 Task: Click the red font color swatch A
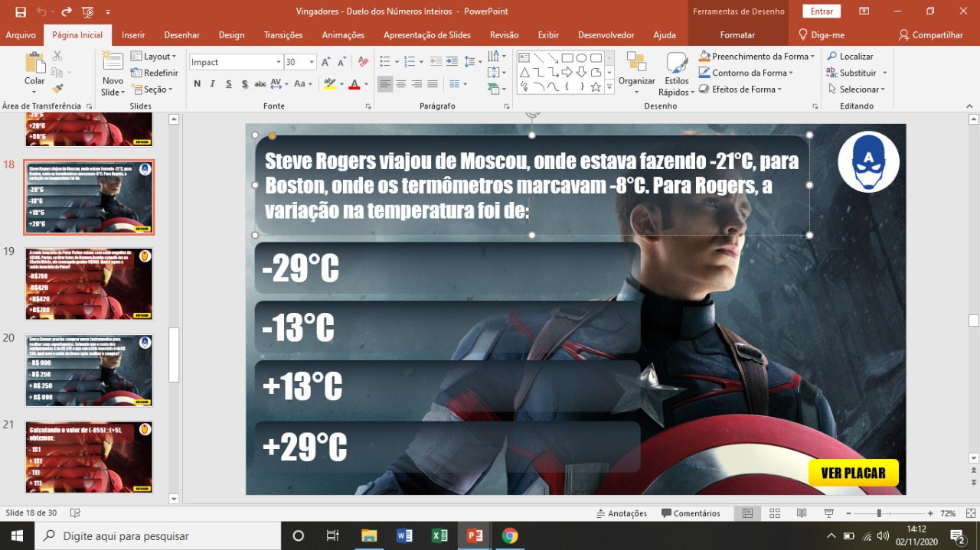[x=354, y=84]
